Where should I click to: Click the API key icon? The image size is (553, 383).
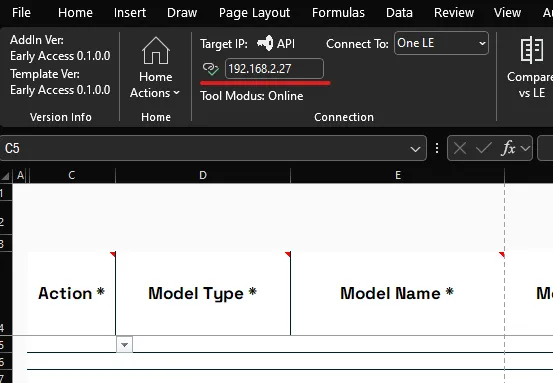tap(265, 43)
